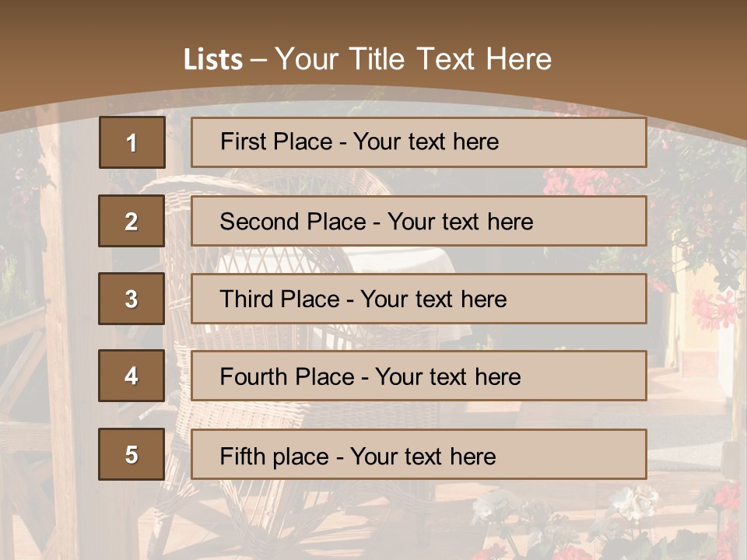The image size is (747, 560).
Task: Click the 'Third Place' text box
Action: click(x=419, y=299)
